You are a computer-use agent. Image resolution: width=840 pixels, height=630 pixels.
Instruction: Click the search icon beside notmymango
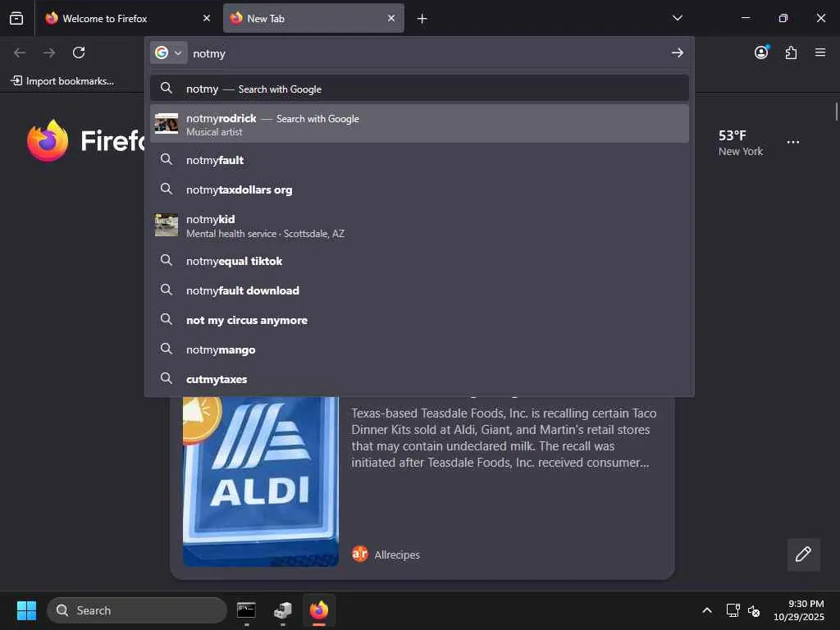click(x=166, y=349)
